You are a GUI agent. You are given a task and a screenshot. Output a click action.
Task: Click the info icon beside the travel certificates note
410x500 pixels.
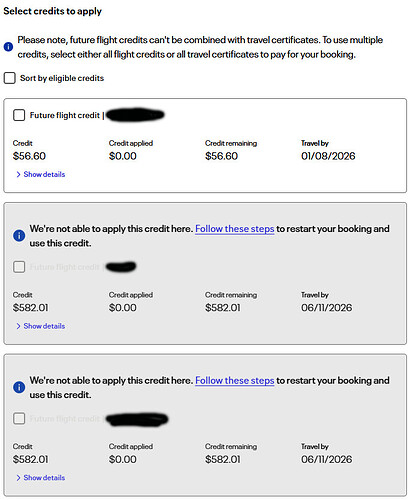[8, 47]
